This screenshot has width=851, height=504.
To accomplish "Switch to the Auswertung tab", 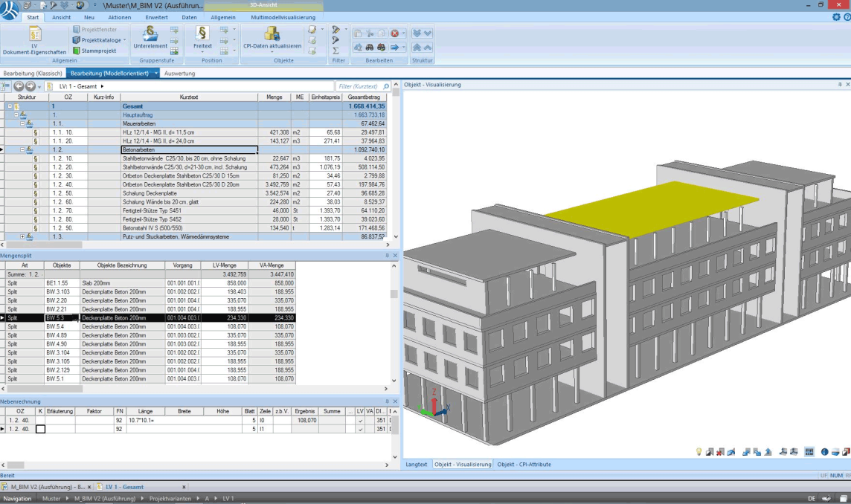I will coord(179,74).
